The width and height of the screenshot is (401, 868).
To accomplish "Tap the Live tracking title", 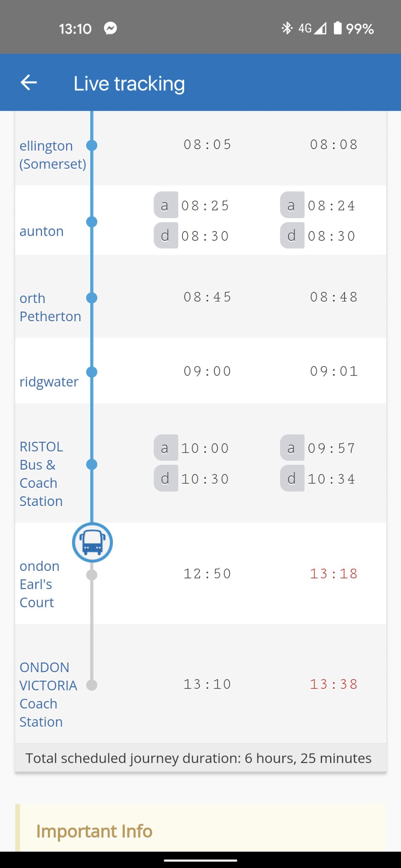I will [x=129, y=83].
